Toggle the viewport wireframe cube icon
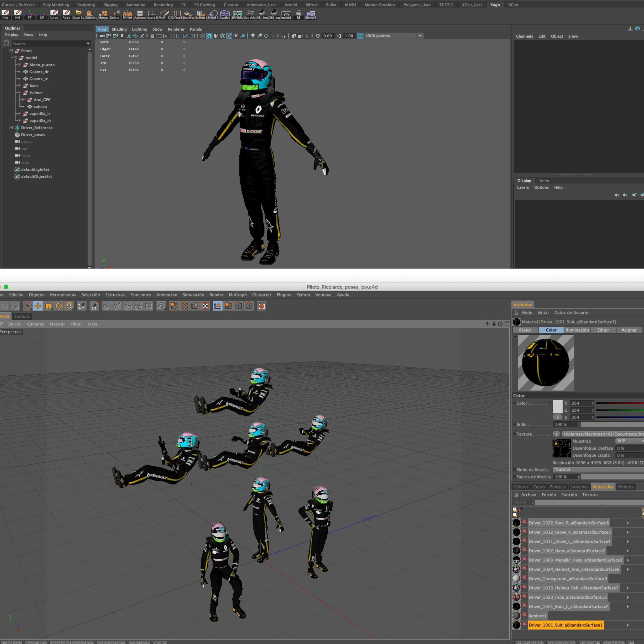Image resolution: width=644 pixels, height=644 pixels. (x=202, y=36)
